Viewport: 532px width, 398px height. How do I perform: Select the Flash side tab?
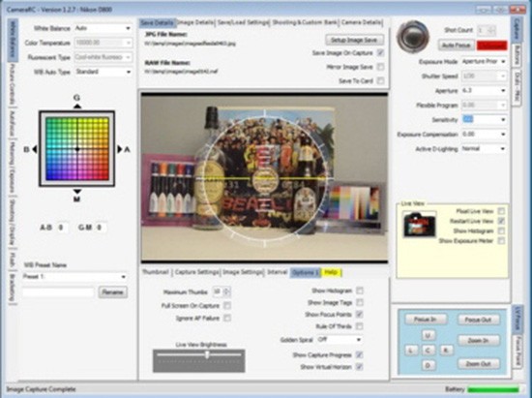(13, 260)
